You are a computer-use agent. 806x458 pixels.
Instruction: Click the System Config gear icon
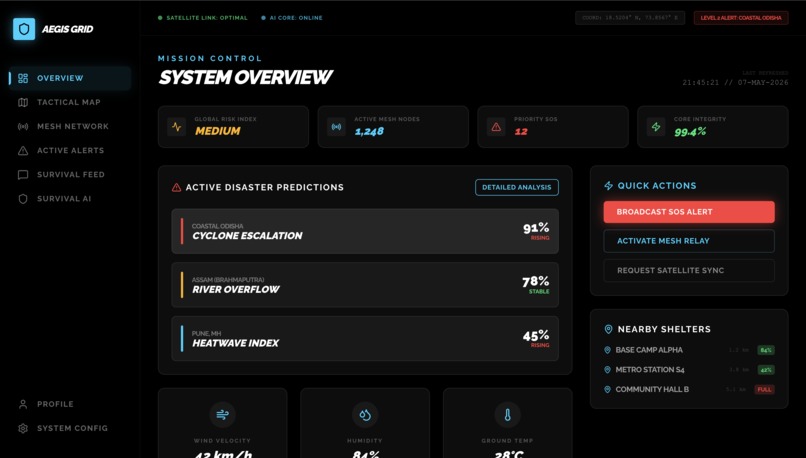pos(23,428)
